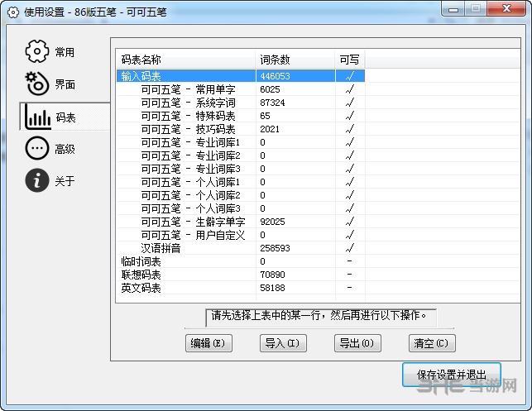This screenshot has width=532, height=411.
Task: Click the ellipsis circle icon for 高级
Action: coord(37,148)
